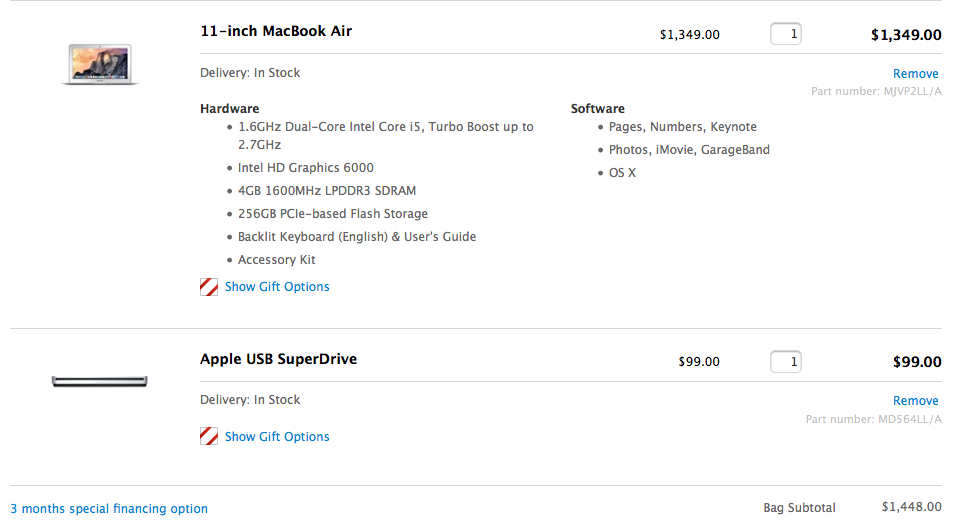The height and width of the screenshot is (521, 958).
Task: Click the gift ribbon icon under SuperDrive
Action: click(209, 436)
